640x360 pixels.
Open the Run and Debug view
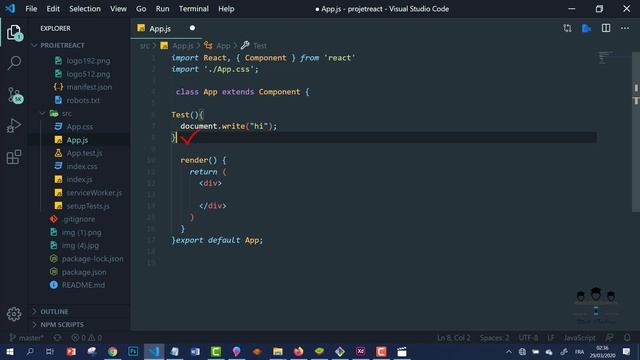[14, 126]
